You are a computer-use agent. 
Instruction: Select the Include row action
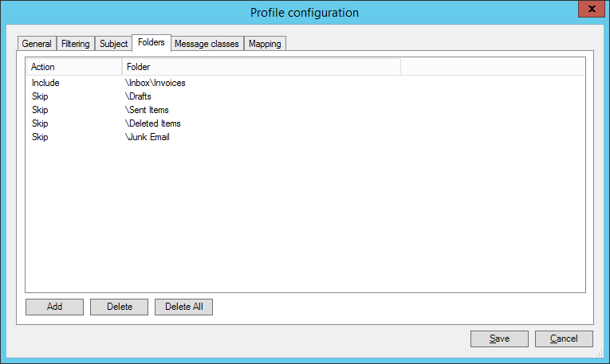coord(45,83)
